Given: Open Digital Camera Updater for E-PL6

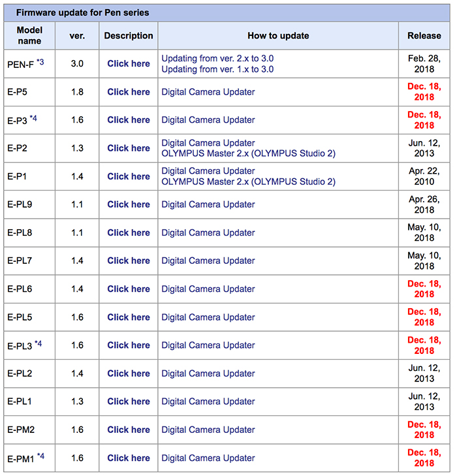Looking at the screenshot, I should tap(208, 289).
